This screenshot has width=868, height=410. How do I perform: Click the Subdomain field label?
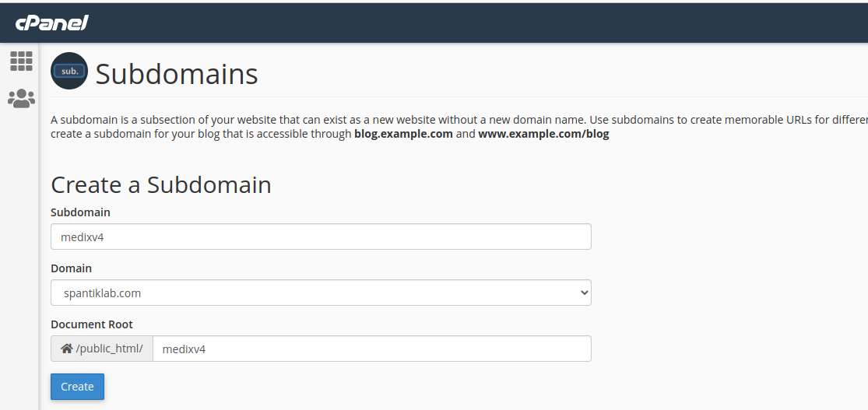pos(80,212)
